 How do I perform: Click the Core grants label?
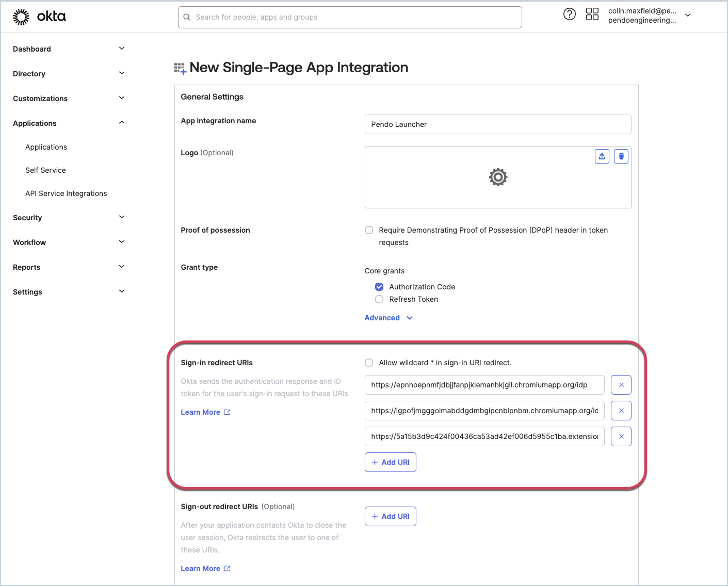tap(384, 271)
